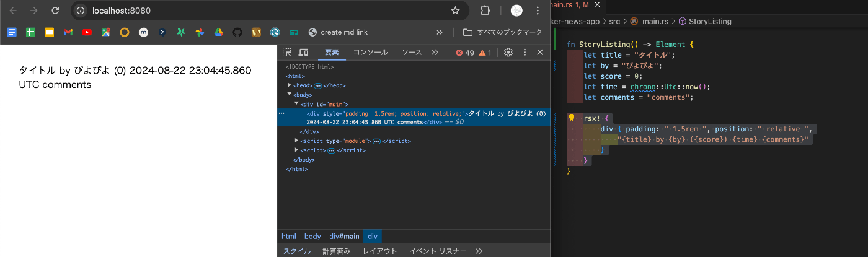Switch to the コンソール tab

click(x=370, y=53)
